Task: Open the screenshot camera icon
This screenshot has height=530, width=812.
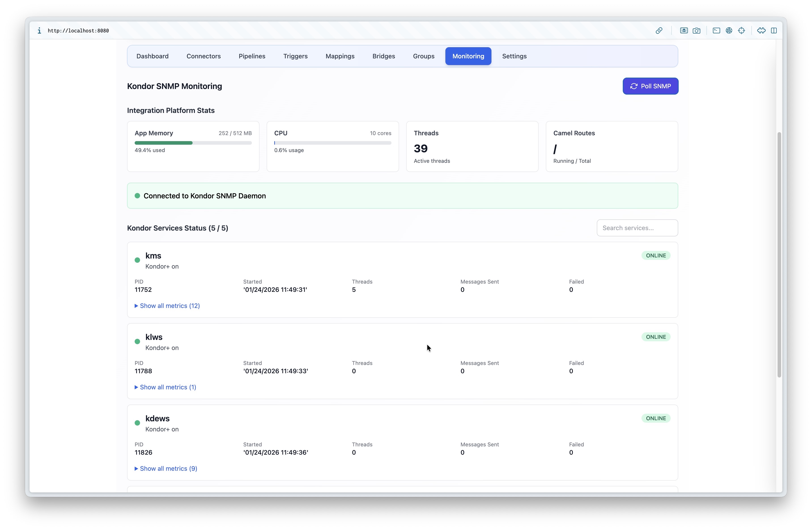Action: point(697,30)
